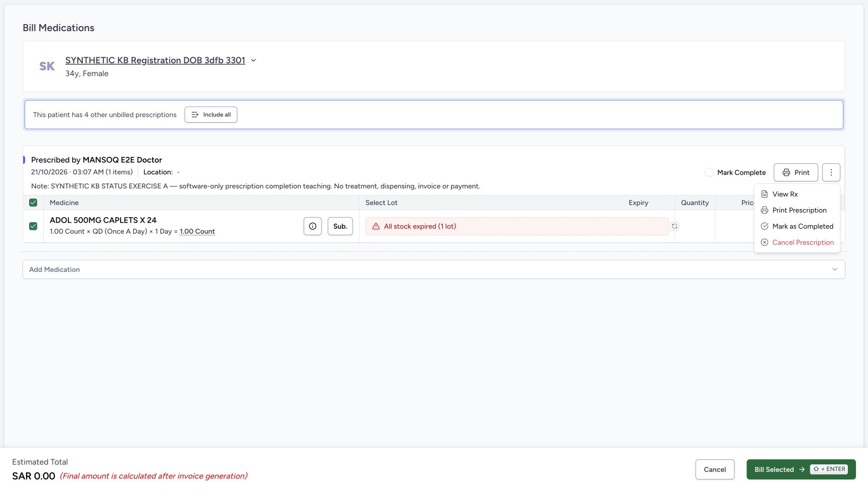868x491 pixels.
Task: Click the Bill Selected button
Action: pyautogui.click(x=801, y=469)
